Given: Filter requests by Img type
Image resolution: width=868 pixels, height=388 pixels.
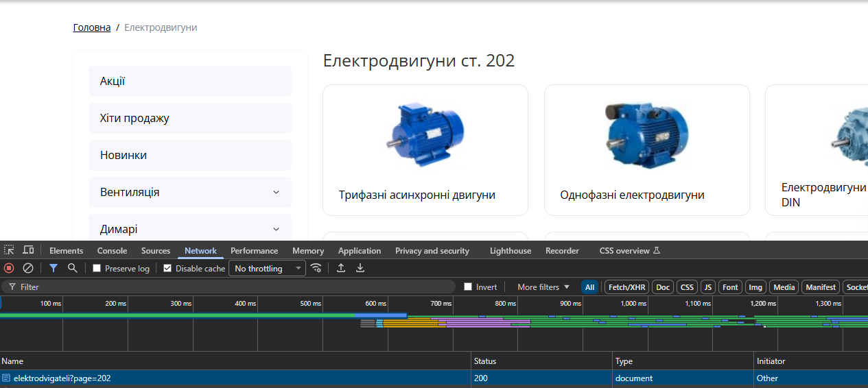Looking at the screenshot, I should click(x=755, y=287).
